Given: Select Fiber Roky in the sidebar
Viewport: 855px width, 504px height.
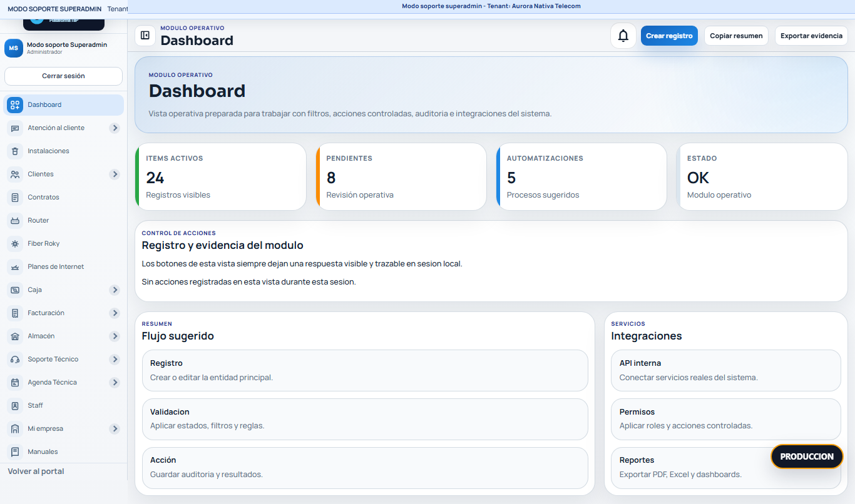Looking at the screenshot, I should click(63, 244).
